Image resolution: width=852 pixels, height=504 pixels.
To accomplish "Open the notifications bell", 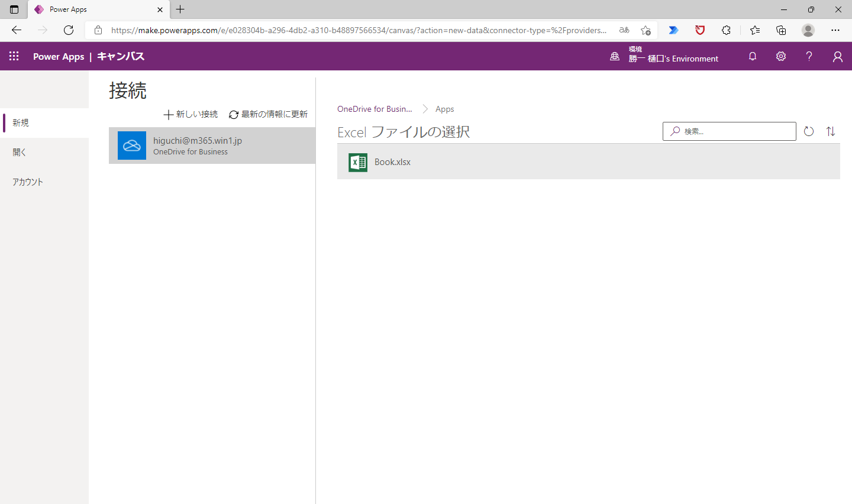I will (753, 56).
